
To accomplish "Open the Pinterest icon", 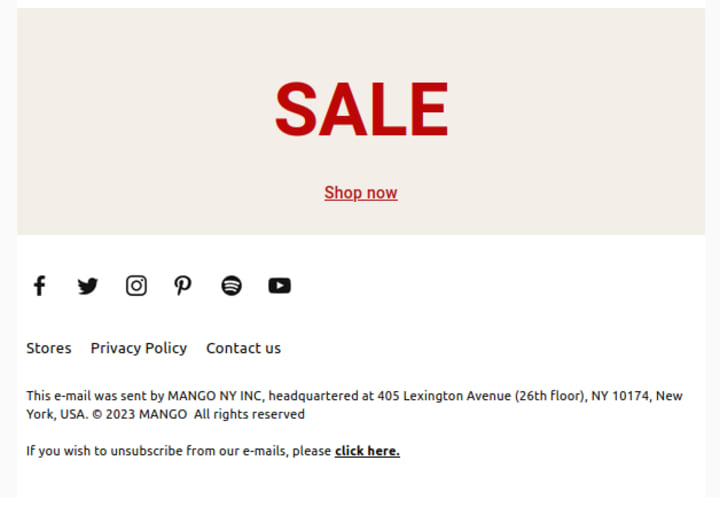I will pos(183,286).
